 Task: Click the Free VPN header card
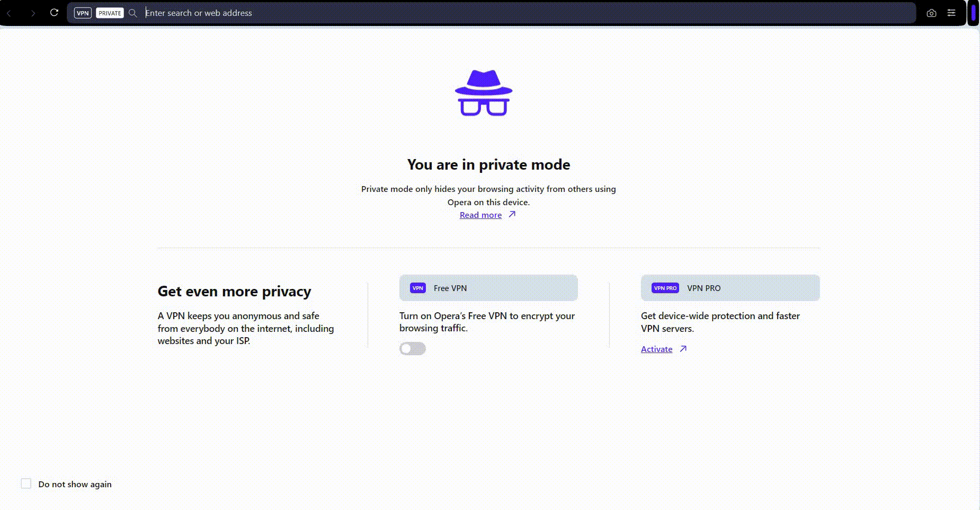coord(488,288)
